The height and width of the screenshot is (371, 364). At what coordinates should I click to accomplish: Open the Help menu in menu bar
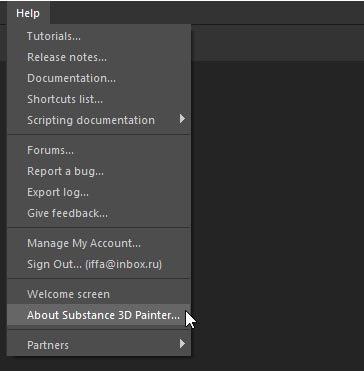coord(28,13)
